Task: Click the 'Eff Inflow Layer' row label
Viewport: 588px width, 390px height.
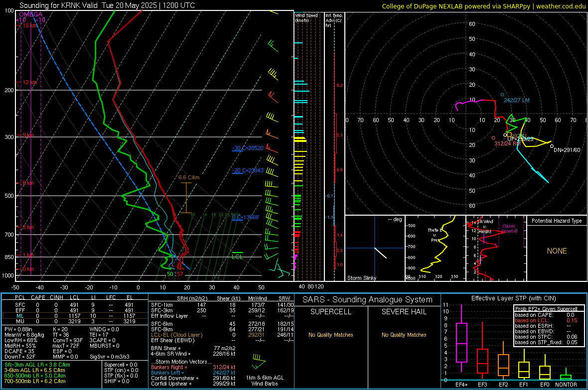Action: tap(169, 316)
